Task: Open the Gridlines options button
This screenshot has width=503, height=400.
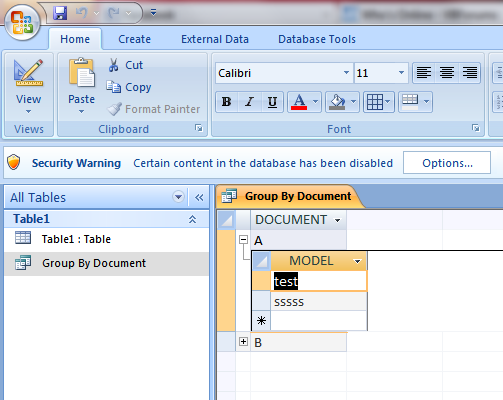Action: click(378, 102)
